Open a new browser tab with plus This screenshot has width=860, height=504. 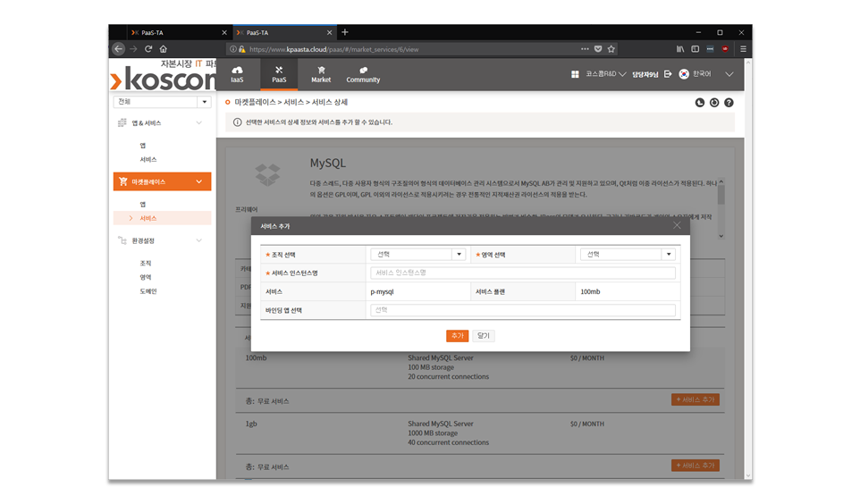pos(345,32)
